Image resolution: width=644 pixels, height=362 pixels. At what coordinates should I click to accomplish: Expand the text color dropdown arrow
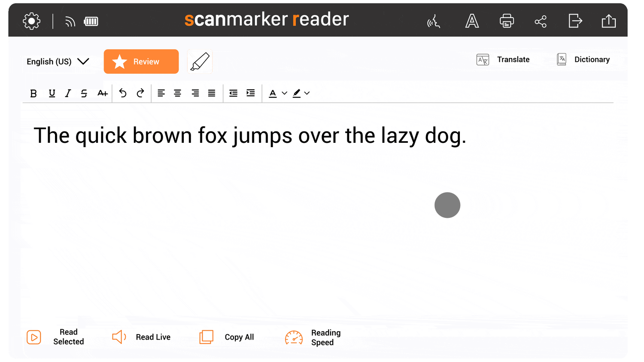(284, 93)
